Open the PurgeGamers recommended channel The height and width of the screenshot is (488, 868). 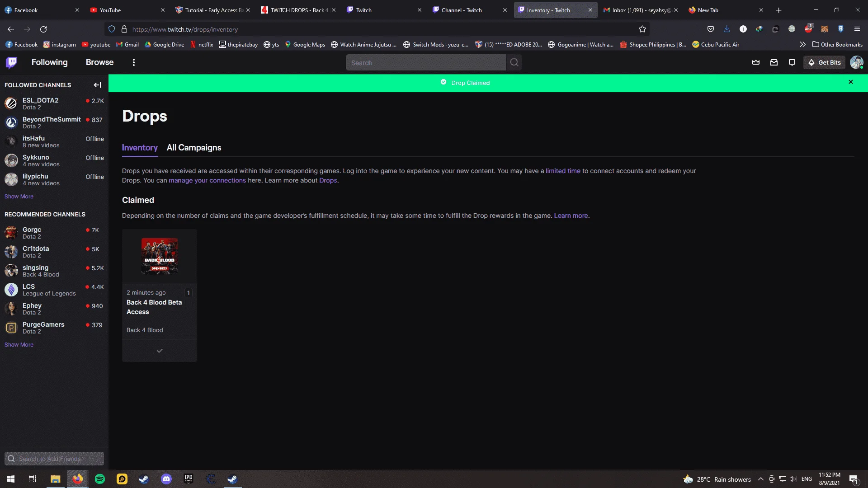click(x=54, y=328)
